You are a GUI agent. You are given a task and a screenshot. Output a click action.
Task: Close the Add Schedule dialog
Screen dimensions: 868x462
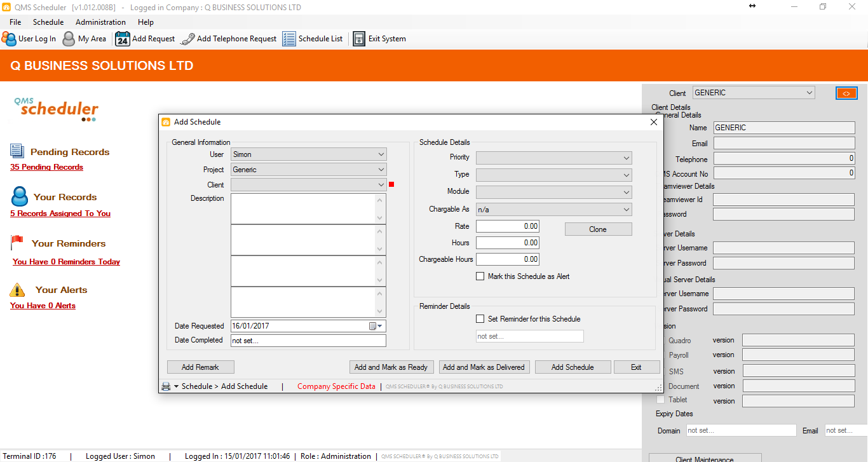click(x=653, y=122)
